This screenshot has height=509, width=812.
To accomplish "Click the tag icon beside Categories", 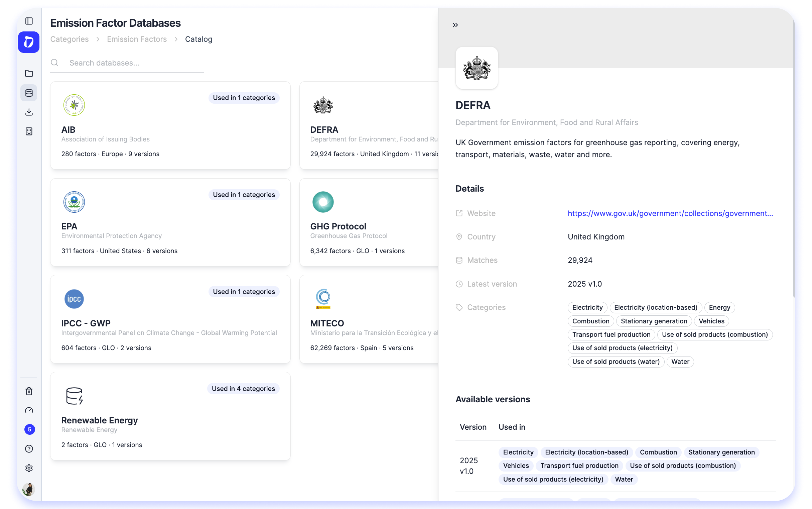I will click(459, 307).
